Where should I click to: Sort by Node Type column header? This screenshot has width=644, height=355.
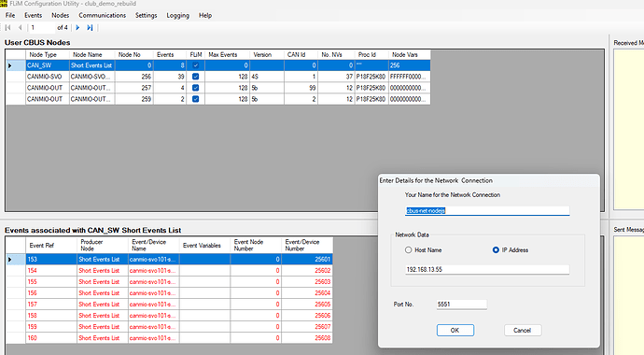pyautogui.click(x=48, y=54)
